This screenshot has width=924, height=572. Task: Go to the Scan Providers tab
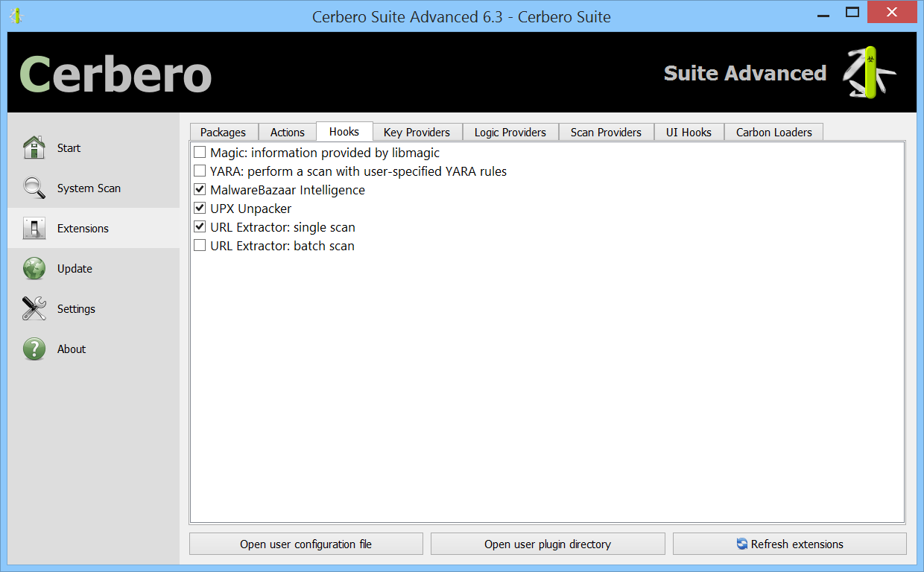pyautogui.click(x=606, y=132)
